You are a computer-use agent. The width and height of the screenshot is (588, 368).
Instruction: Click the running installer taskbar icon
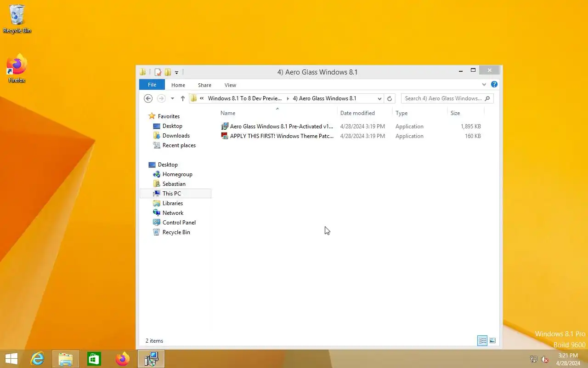151,359
